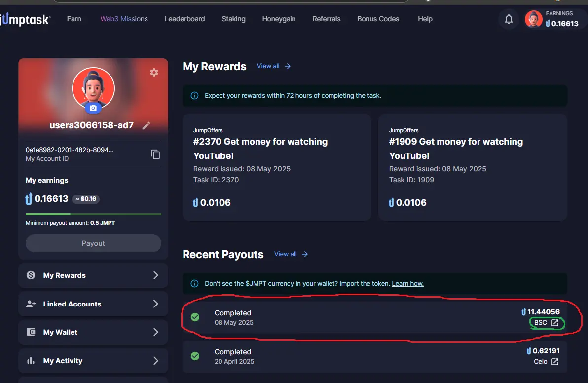
Task: Open Honeygain section
Action: pos(279,19)
